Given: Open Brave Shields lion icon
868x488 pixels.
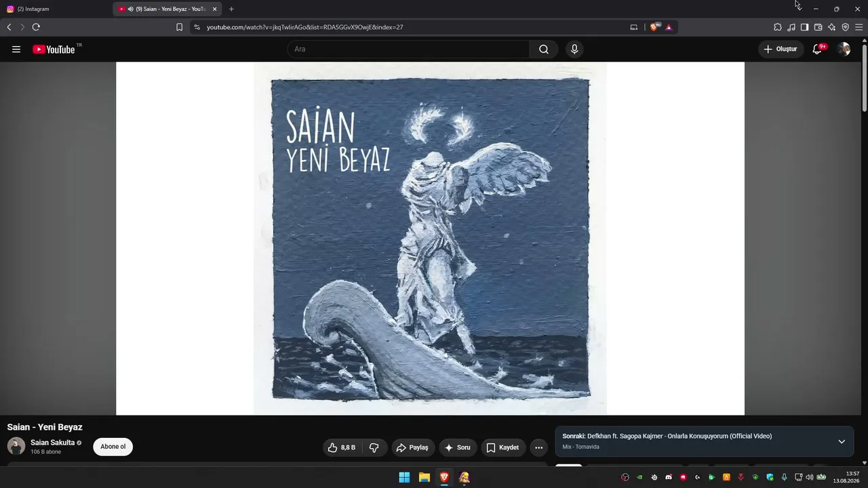Looking at the screenshot, I should click(654, 27).
